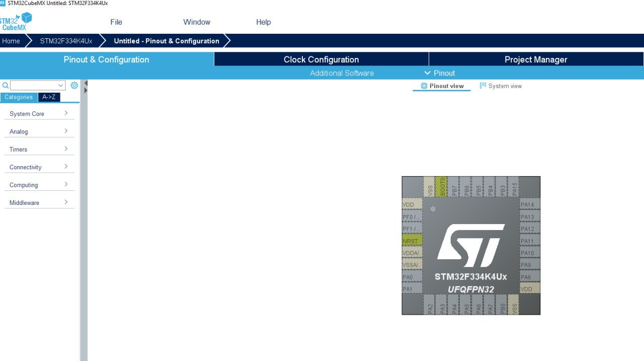
Task: Click pin PA13 on the chip
Action: click(x=530, y=217)
